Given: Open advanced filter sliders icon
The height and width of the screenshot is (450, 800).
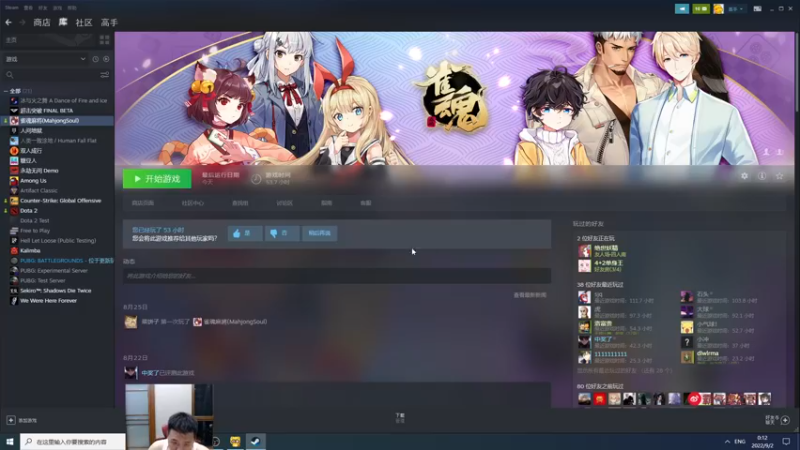Looking at the screenshot, I should tap(105, 75).
